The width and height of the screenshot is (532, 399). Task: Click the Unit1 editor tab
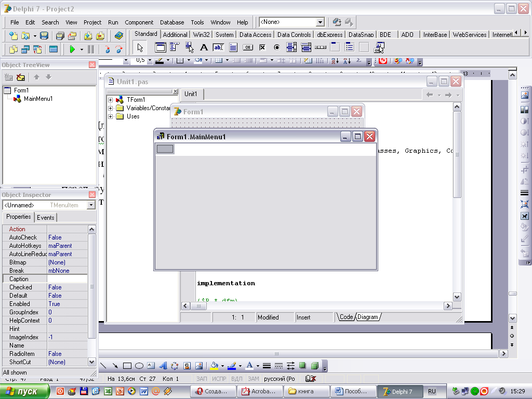tap(191, 94)
